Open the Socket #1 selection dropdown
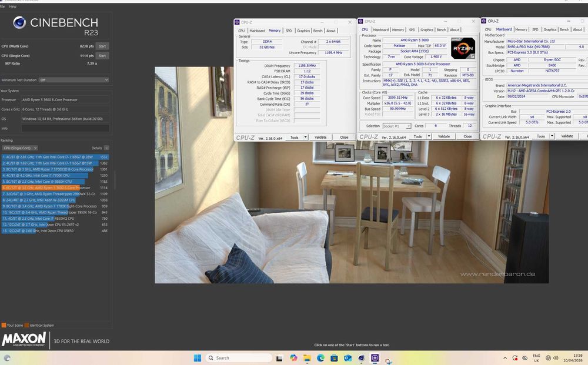The width and height of the screenshot is (588, 365). tap(397, 126)
